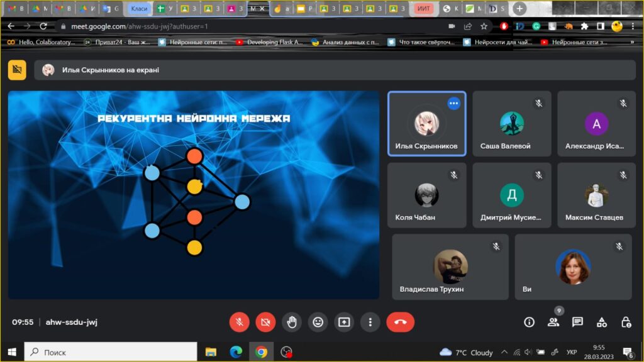Open meeting details info icon

tap(529, 322)
